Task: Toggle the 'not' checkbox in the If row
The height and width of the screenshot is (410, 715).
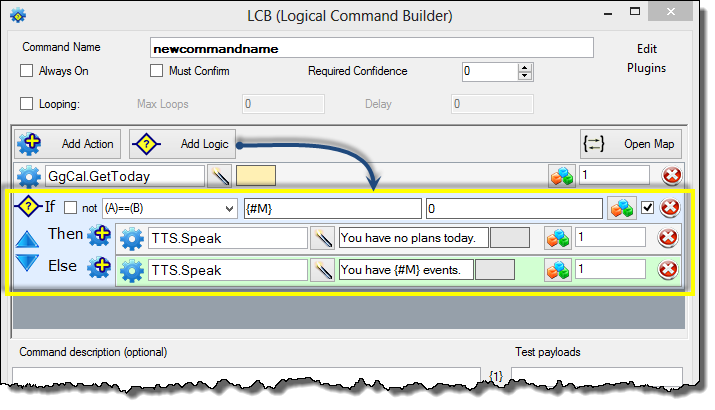Action: [x=70, y=208]
